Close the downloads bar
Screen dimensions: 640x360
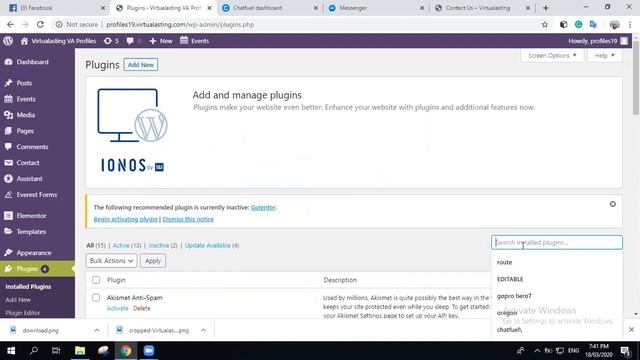pyautogui.click(x=631, y=329)
